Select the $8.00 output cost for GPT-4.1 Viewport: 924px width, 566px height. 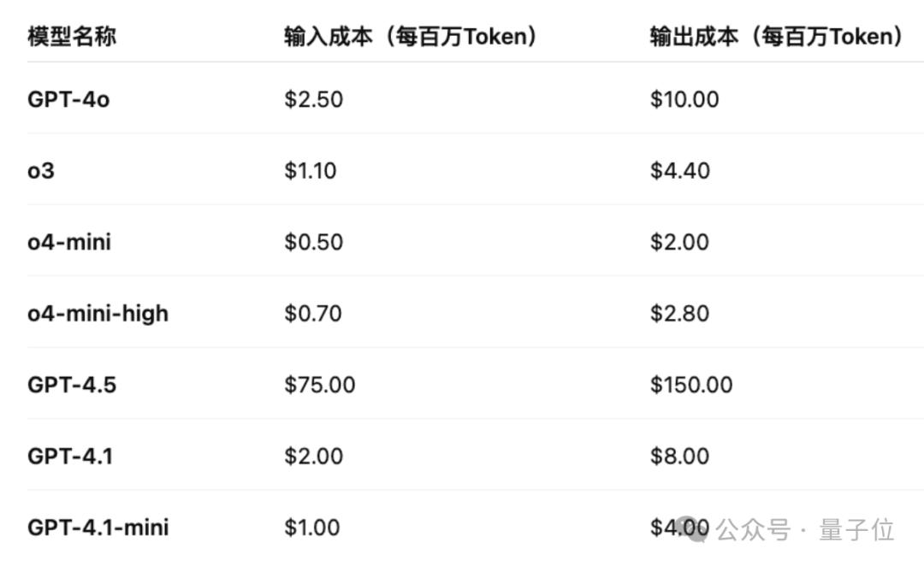(x=680, y=457)
